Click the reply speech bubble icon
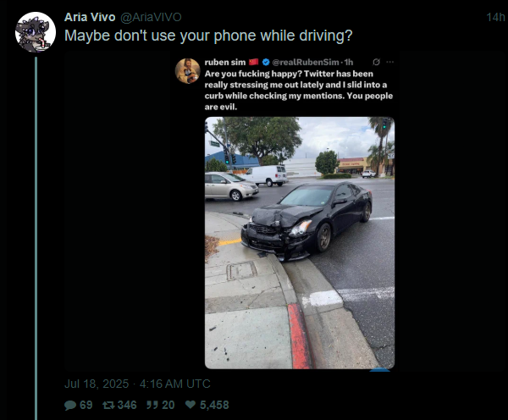508x420 pixels. (70, 405)
